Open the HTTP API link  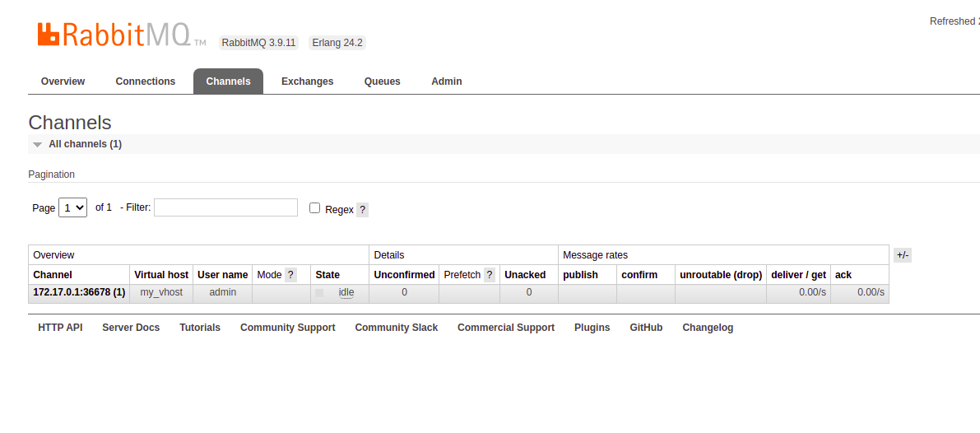(60, 328)
